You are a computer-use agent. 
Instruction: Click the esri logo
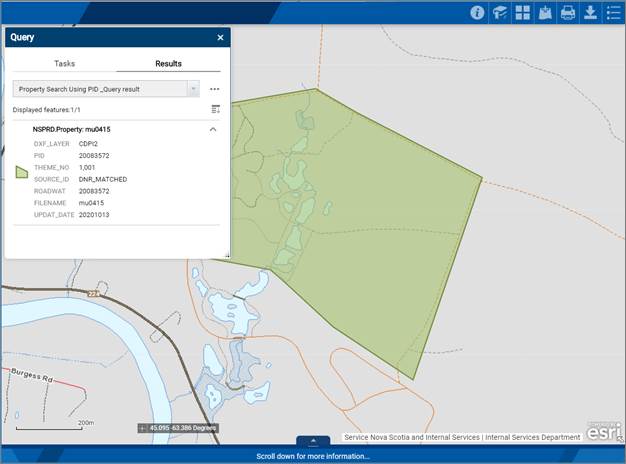(604, 432)
